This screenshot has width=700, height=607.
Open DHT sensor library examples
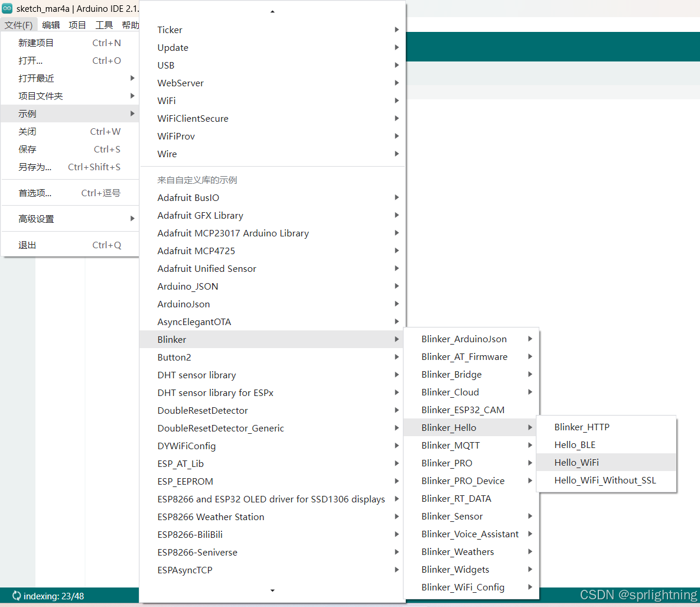pyautogui.click(x=272, y=375)
